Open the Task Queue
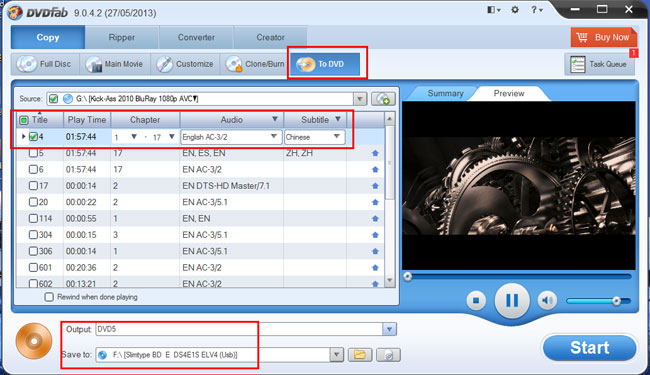Screen dimensions: 650x375 point(599,64)
